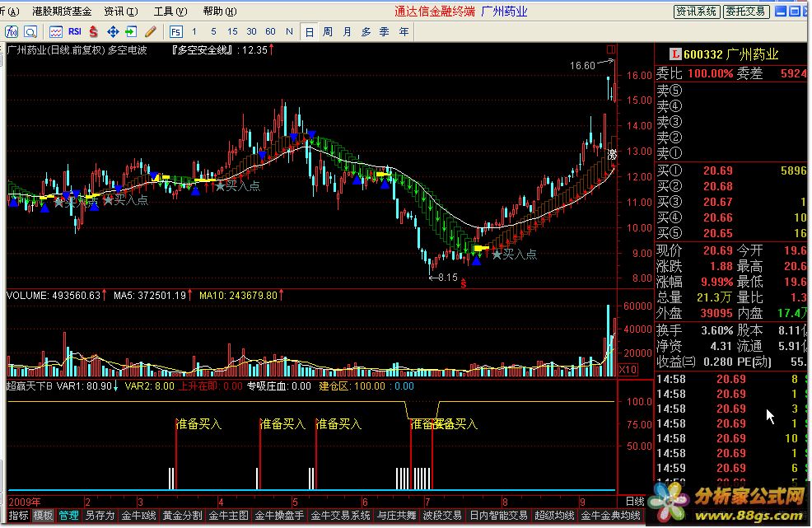Select the blue four-arrow move tool
Screen dimensions: 812x528
(112, 32)
